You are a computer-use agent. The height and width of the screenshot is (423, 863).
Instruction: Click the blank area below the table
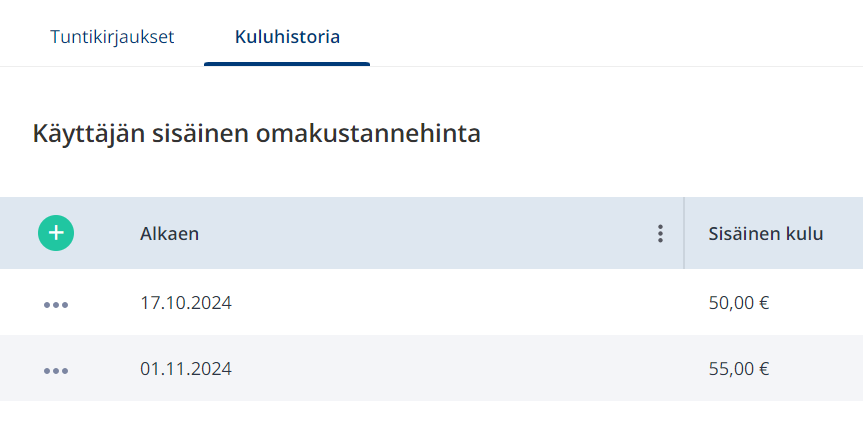(432, 412)
